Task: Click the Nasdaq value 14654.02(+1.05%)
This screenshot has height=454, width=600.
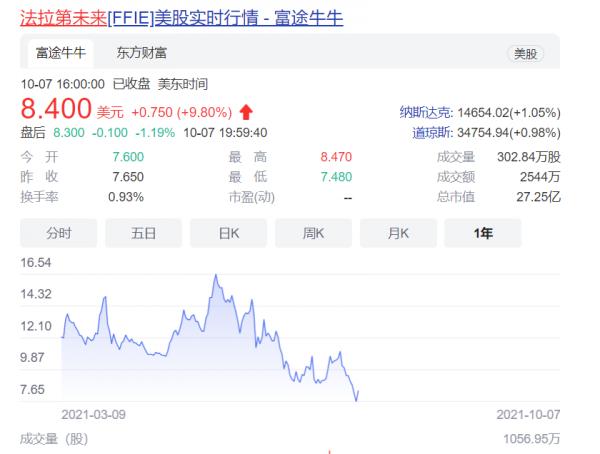Action: pos(509,113)
